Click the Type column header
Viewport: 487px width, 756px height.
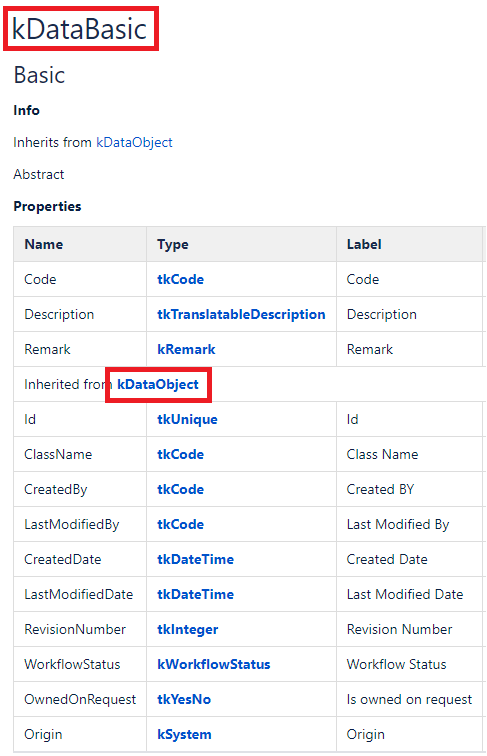(x=173, y=244)
